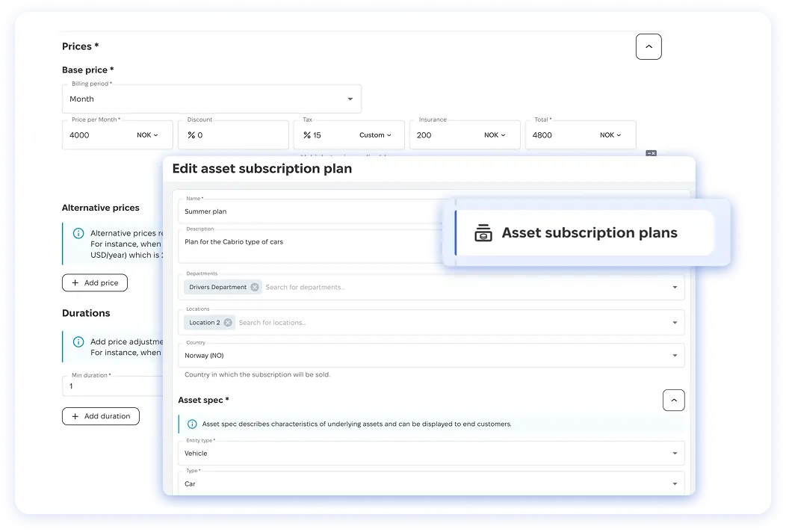Change currency for Price per Month
786x532 pixels.
[148, 135]
